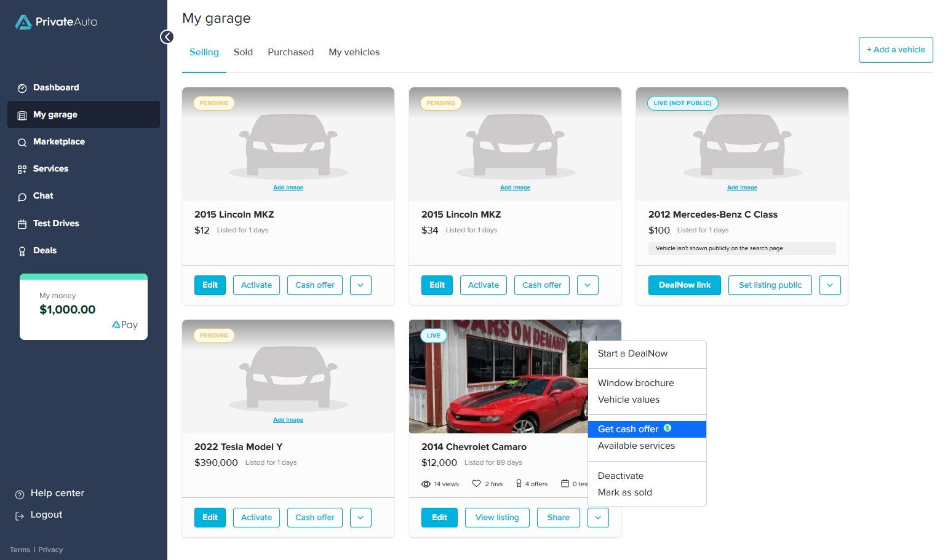
Task: Select Deactivate in the menu
Action: (x=647, y=476)
